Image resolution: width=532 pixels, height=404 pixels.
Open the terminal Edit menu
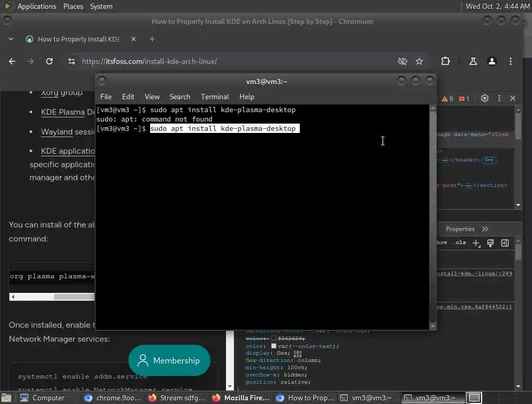pos(128,97)
